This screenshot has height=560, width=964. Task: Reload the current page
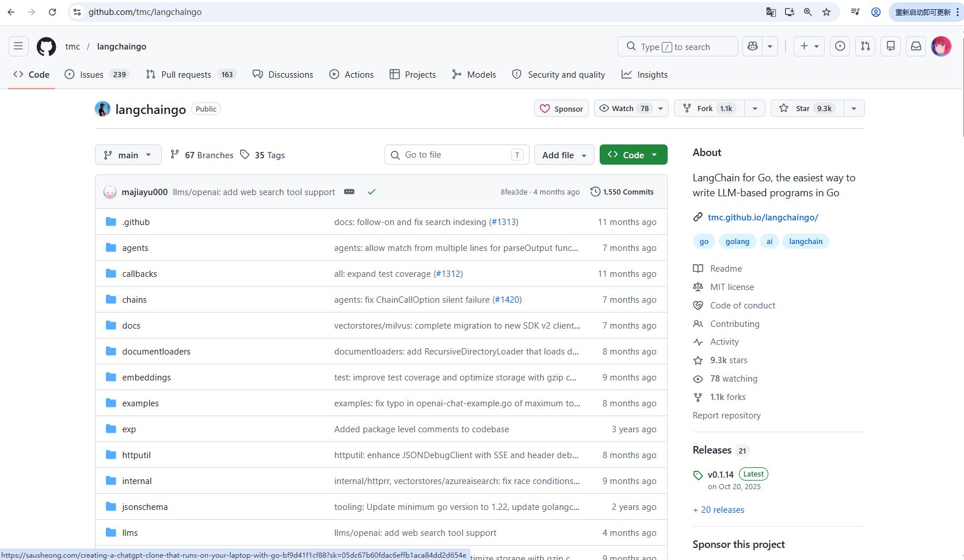[x=52, y=12]
